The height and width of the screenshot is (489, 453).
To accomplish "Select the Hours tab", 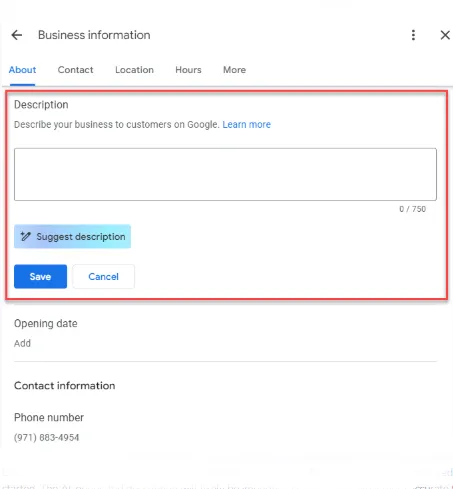I will 188,70.
